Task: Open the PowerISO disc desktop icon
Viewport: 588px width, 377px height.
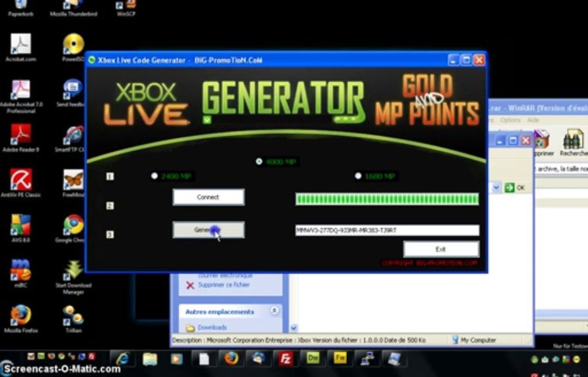Action: pyautogui.click(x=73, y=47)
